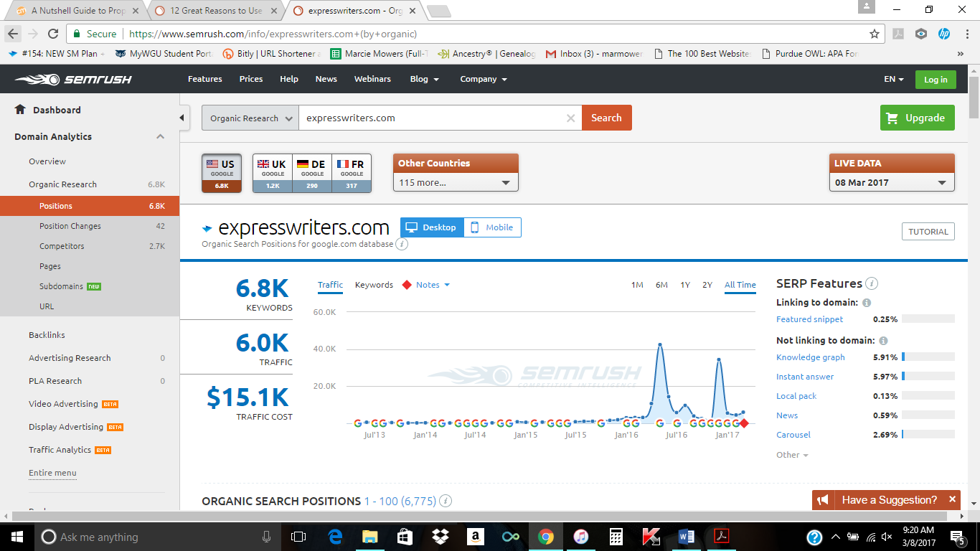This screenshot has width=980, height=551.
Task: Reload the page in Chrome
Action: [x=52, y=34]
